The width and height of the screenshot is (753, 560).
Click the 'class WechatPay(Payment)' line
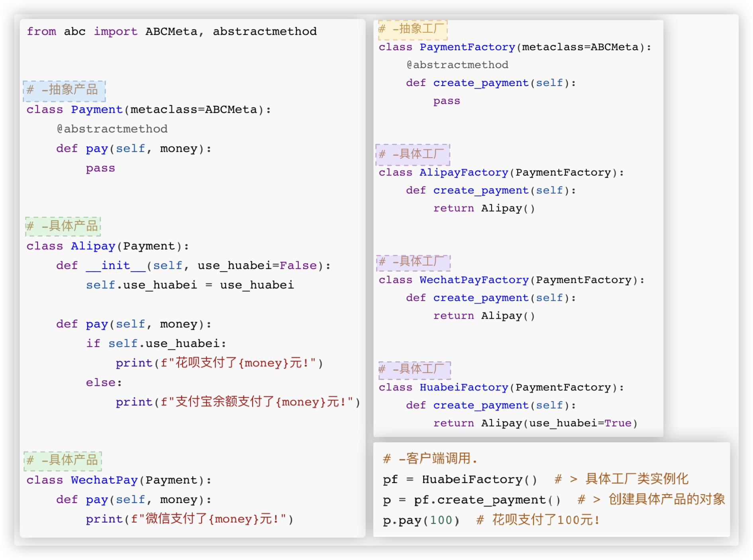click(x=119, y=480)
